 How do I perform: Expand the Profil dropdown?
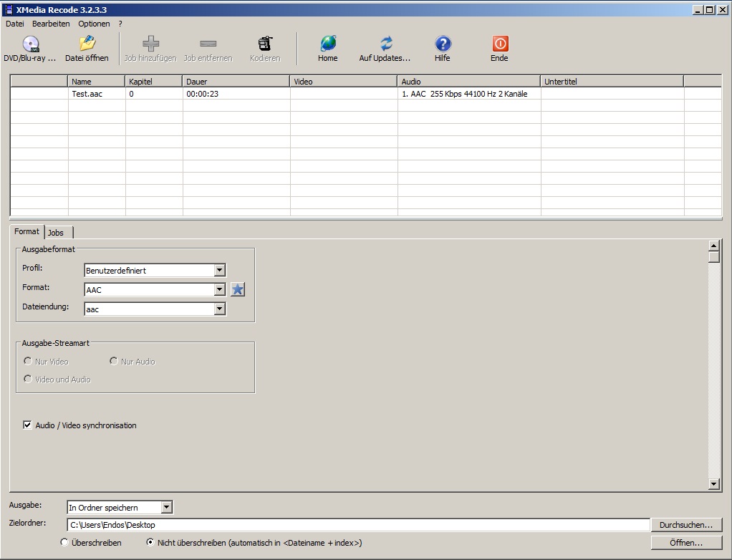[219, 270]
